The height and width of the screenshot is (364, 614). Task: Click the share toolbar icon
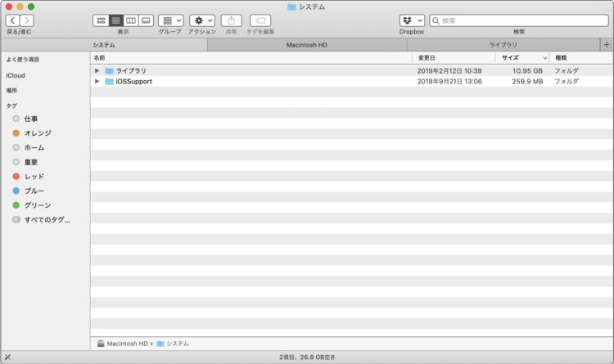point(231,20)
